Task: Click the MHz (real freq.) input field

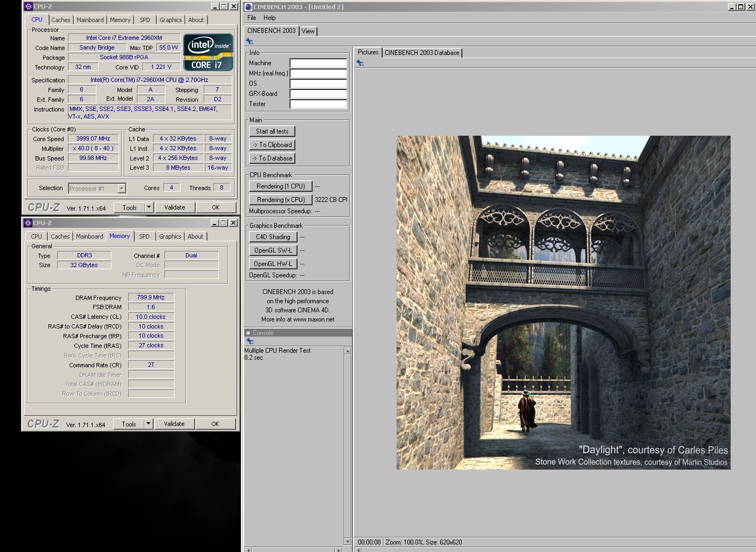Action: pos(318,73)
